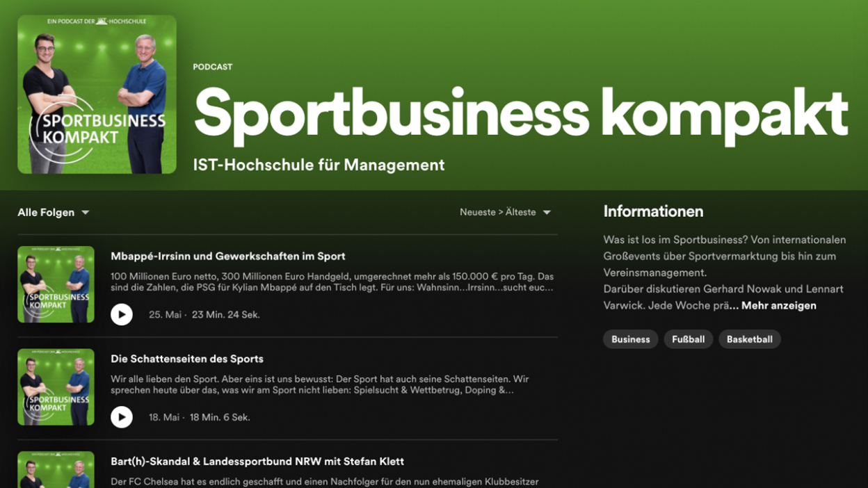Click the Fußball category tag
Viewport: 868px width, 488px height.
tap(689, 339)
